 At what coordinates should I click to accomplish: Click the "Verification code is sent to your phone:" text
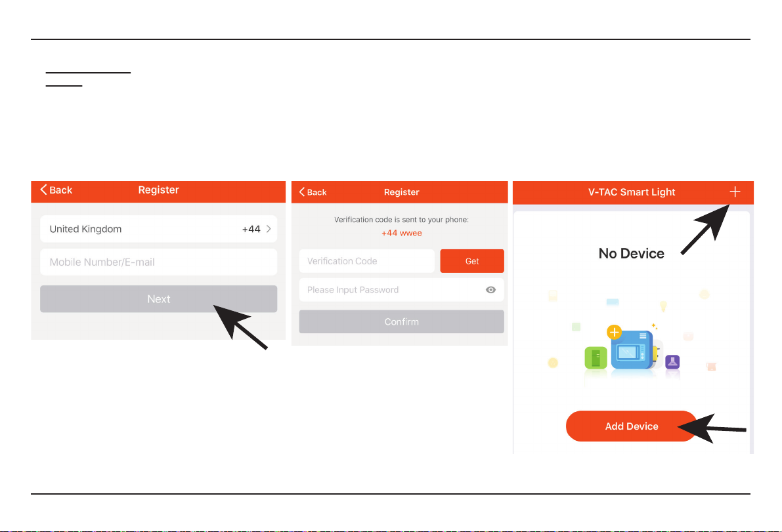coord(401,220)
